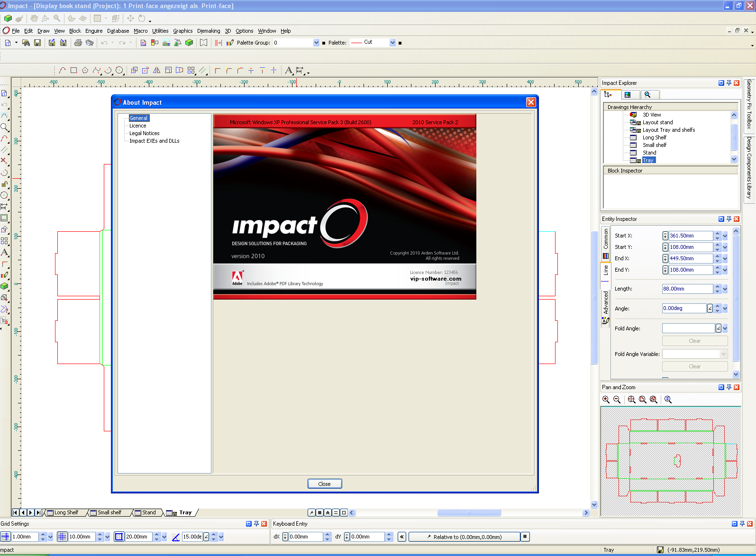Expand the Start X value dropdown
Image resolution: width=756 pixels, height=556 pixels.
725,236
